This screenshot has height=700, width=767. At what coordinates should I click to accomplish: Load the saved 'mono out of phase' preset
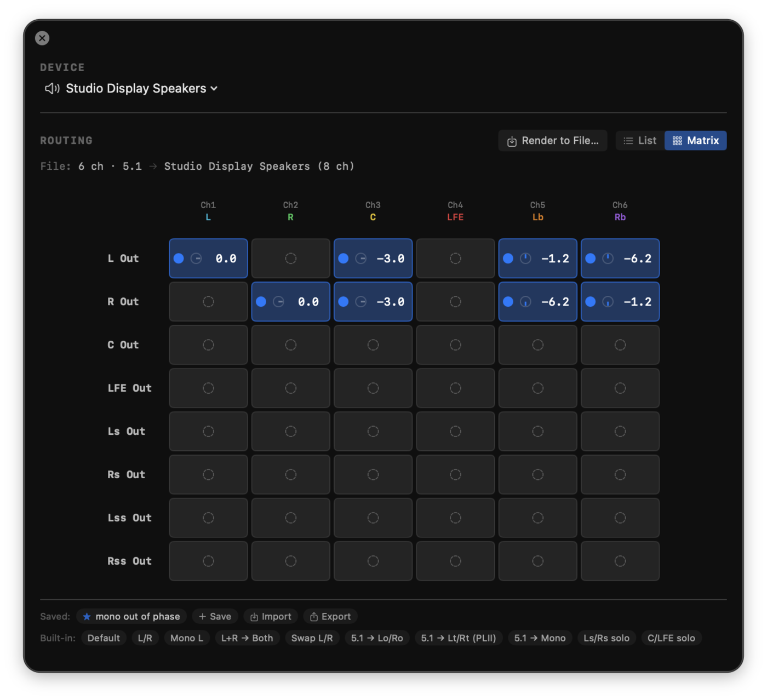(131, 617)
